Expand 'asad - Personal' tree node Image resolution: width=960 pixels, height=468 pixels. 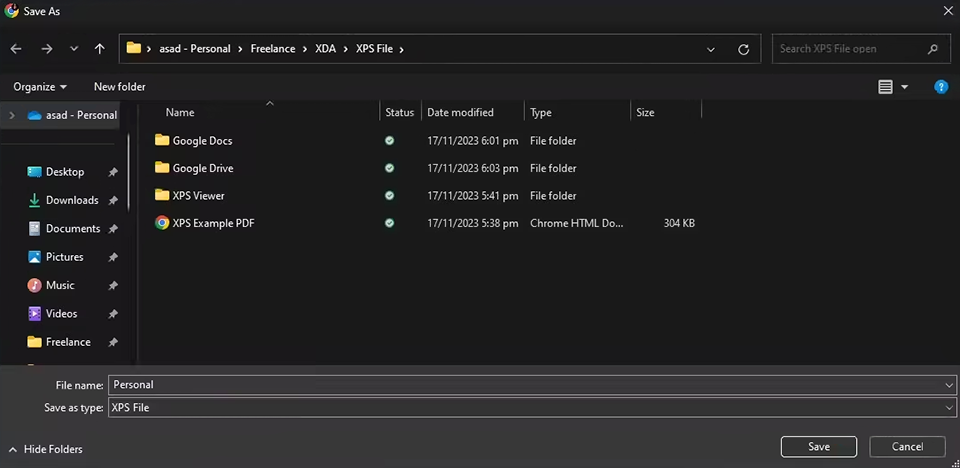click(x=12, y=115)
